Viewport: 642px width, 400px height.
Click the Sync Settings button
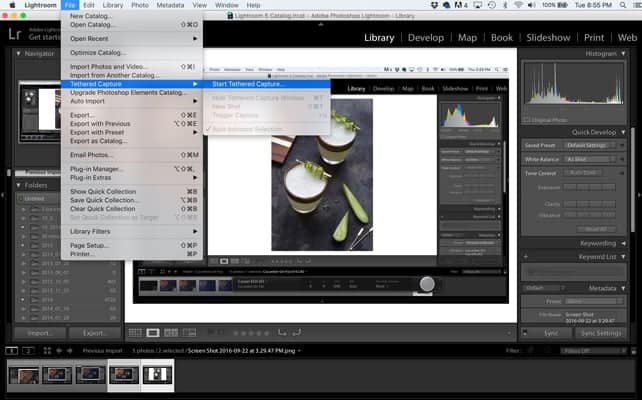[x=602, y=332]
